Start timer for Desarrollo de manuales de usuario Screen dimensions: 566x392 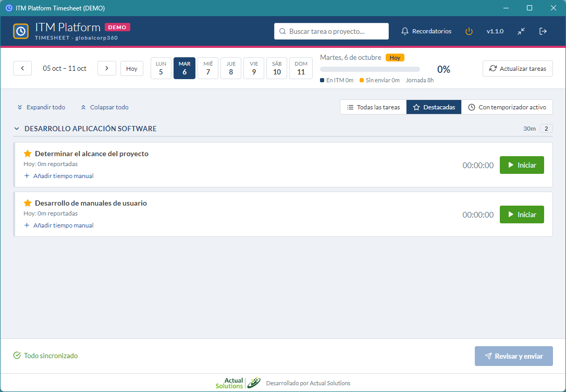pyautogui.click(x=522, y=214)
